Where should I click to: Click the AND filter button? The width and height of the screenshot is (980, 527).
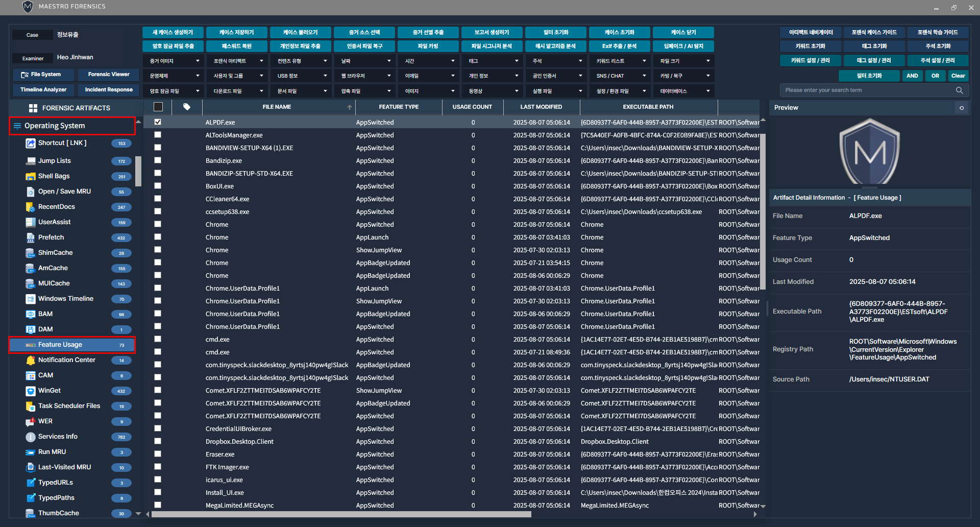pos(912,76)
